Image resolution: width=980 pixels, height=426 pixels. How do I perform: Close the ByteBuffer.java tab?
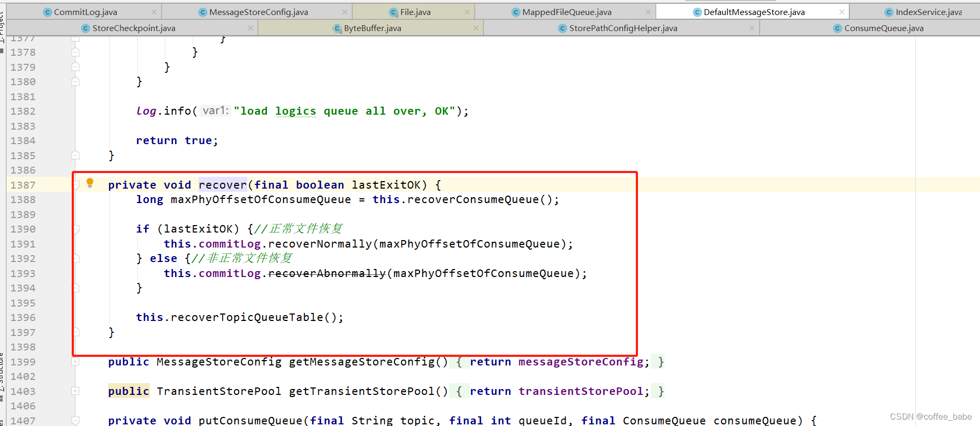476,28
